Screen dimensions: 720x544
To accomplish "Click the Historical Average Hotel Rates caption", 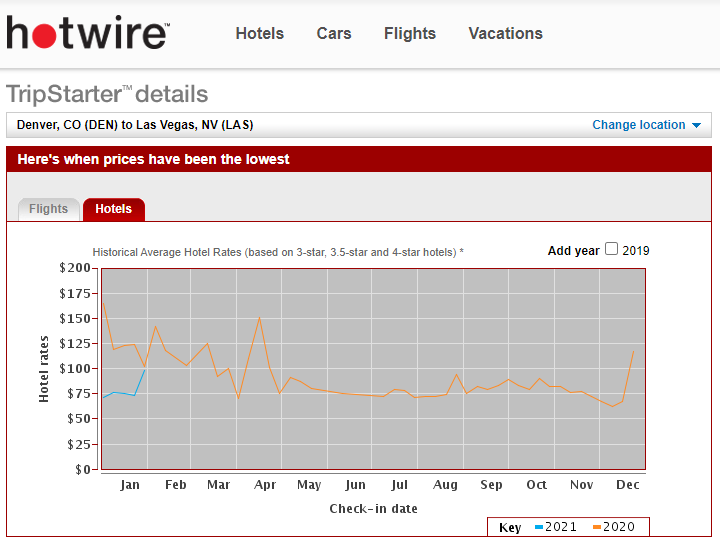I will 278,252.
